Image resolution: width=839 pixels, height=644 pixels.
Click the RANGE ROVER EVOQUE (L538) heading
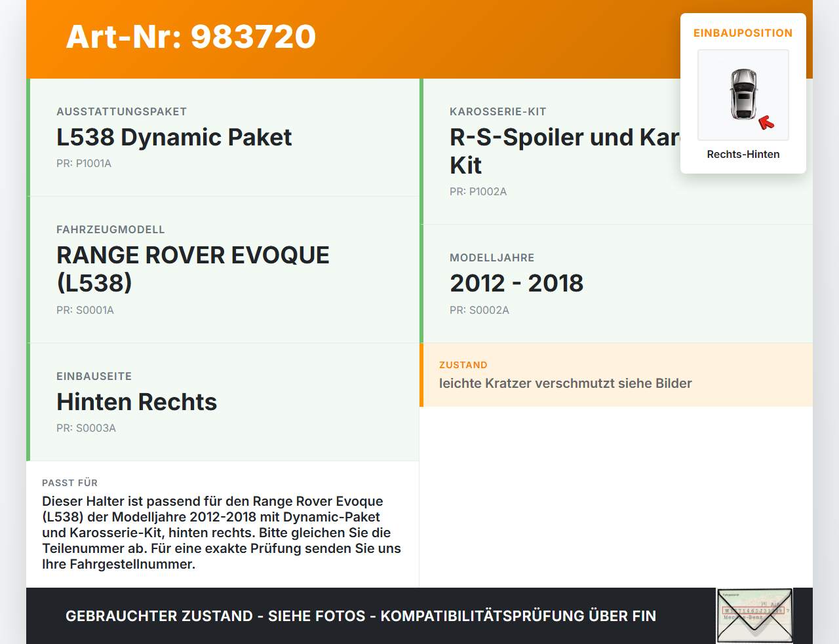pyautogui.click(x=193, y=269)
